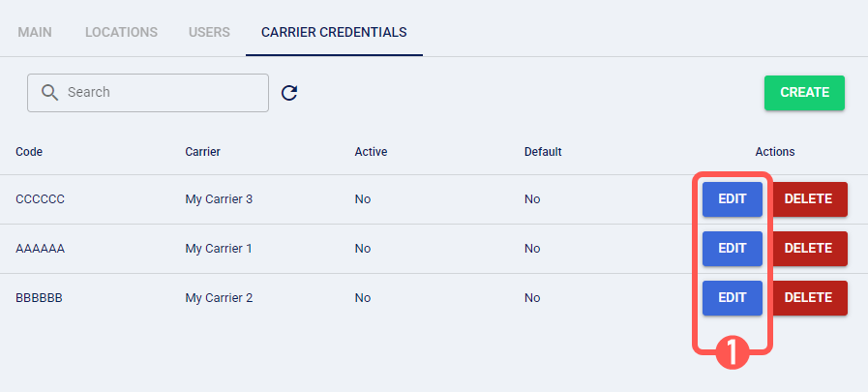Click the Carrier column header
Image resolution: width=868 pixels, height=392 pixels.
tap(202, 152)
